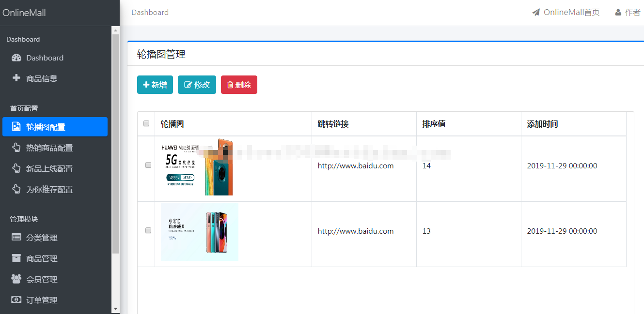Viewport: 644px width, 314px height.
Task: Click the plus icon beside 商品信息
Action: tap(16, 78)
